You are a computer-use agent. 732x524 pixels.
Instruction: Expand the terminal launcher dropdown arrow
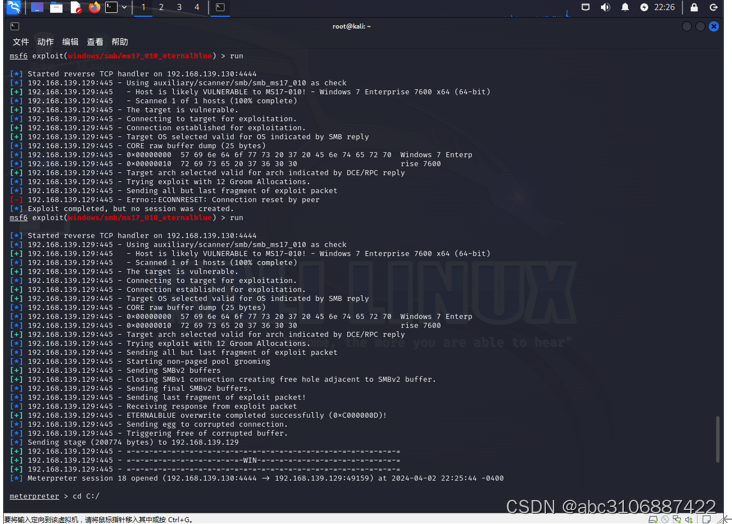(124, 7)
